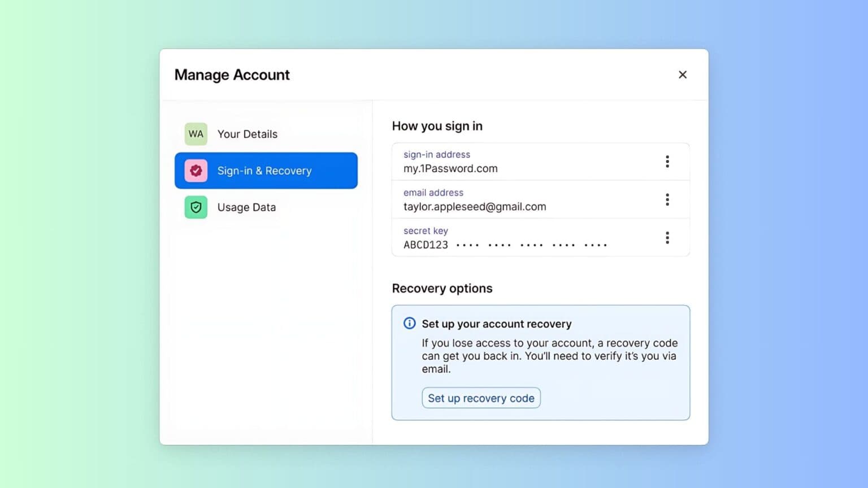This screenshot has height=488, width=868.
Task: Click the WA avatar icon
Action: click(196, 134)
